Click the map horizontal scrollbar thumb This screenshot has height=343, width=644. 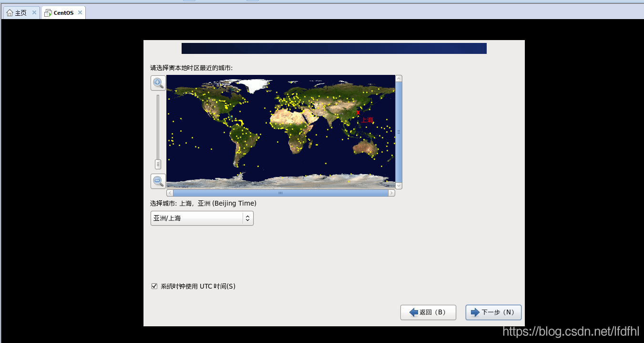(x=280, y=193)
